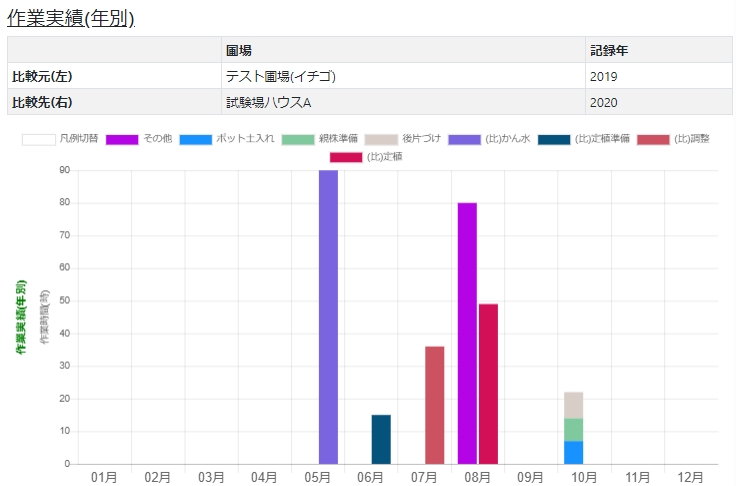Viewport: 736px width, 486px height.
Task: Hide the 親株準備 series via legend
Action: pos(298,139)
